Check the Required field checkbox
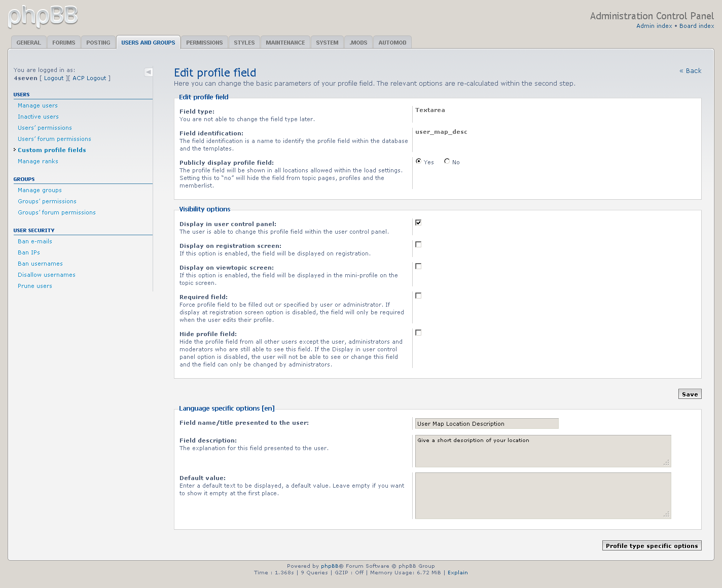Screen dimensions: 722x588 tap(418, 296)
